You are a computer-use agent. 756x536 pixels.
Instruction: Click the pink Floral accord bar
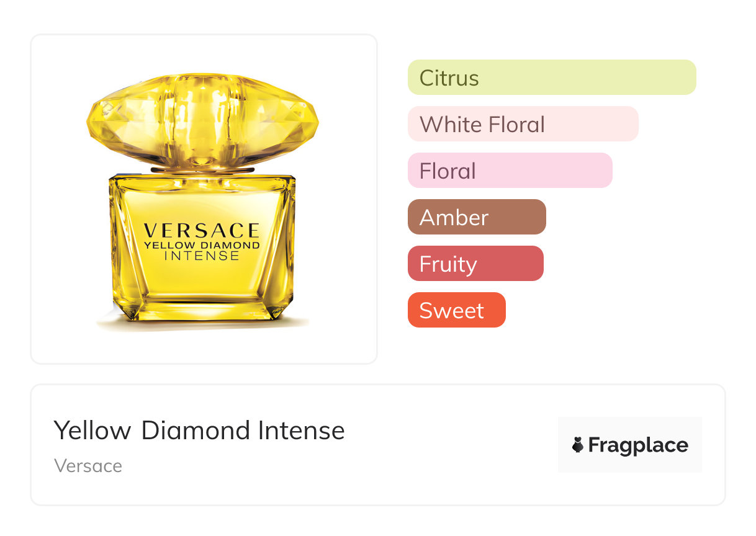(510, 171)
